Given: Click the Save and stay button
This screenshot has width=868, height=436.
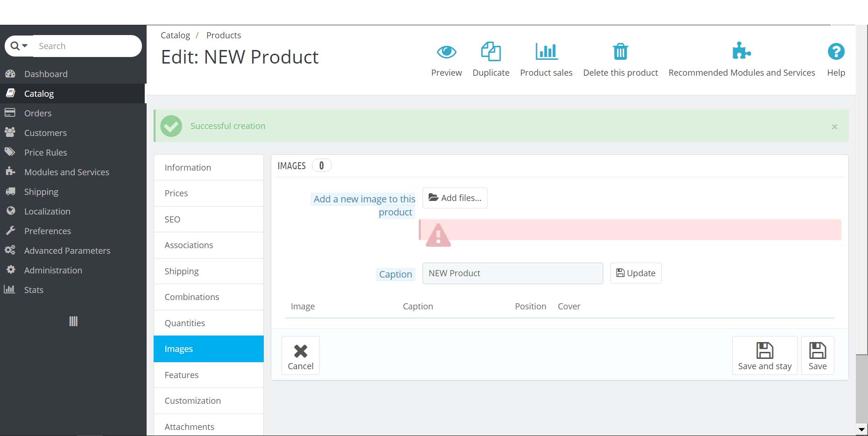Looking at the screenshot, I should coord(764,356).
